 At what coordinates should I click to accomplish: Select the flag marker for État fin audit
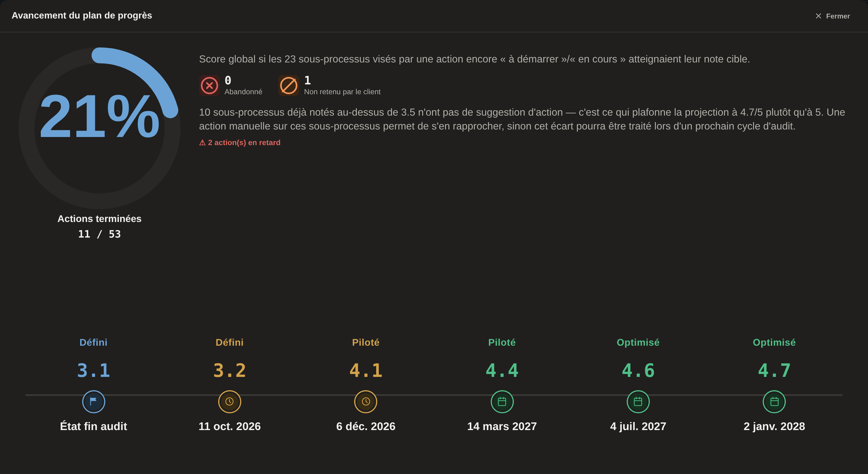pos(93,402)
